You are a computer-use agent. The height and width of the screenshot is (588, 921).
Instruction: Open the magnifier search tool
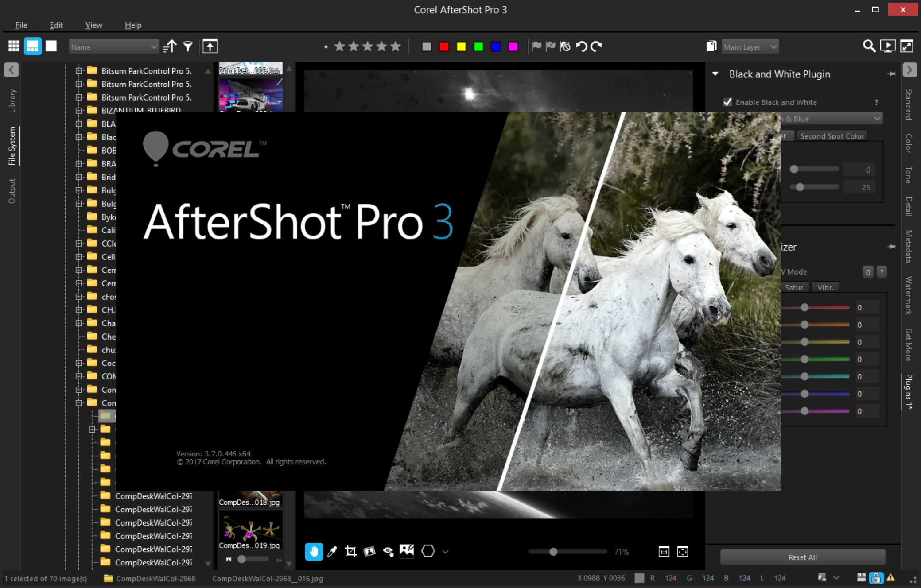pos(869,46)
